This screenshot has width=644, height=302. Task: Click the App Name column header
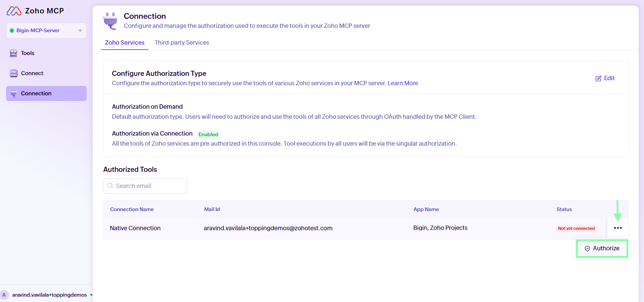tap(426, 209)
